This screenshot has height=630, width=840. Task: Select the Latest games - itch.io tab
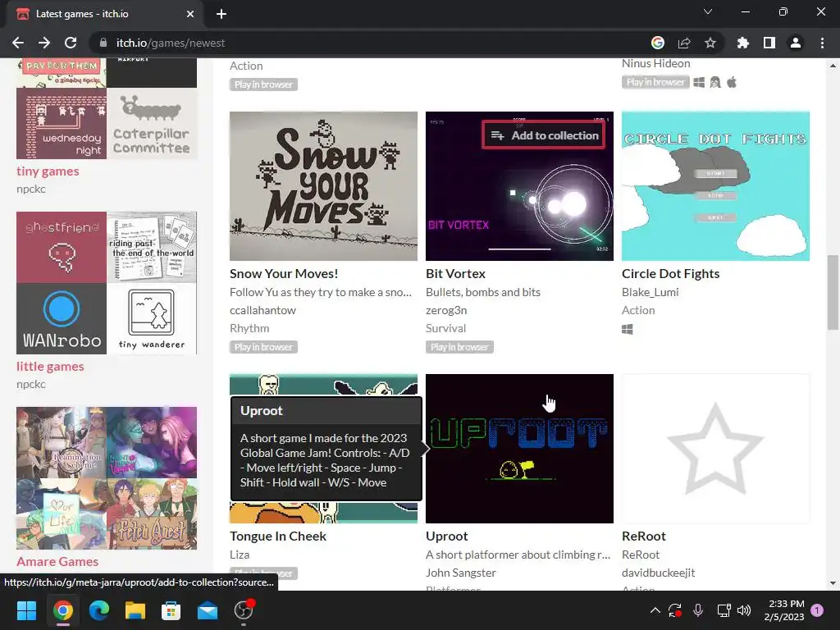point(105,14)
